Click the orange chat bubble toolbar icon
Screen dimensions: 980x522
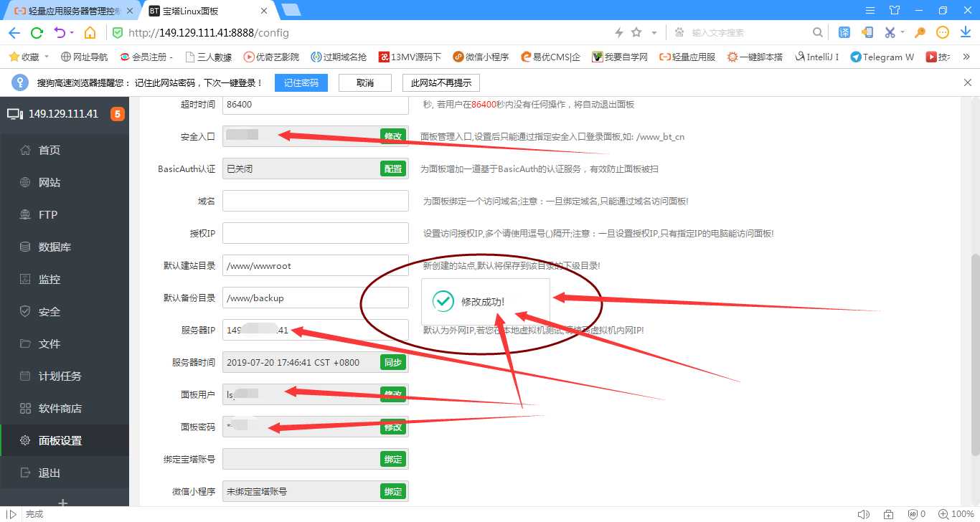tap(943, 32)
